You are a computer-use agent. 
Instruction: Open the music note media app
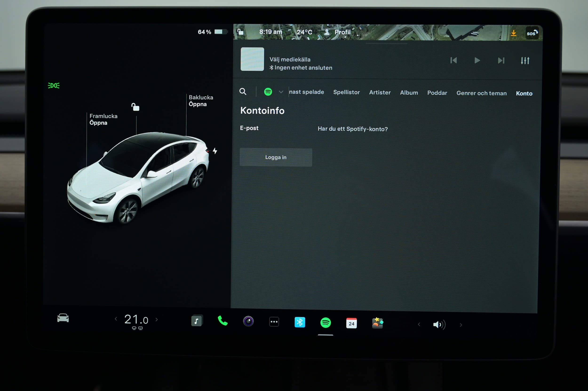tap(197, 321)
